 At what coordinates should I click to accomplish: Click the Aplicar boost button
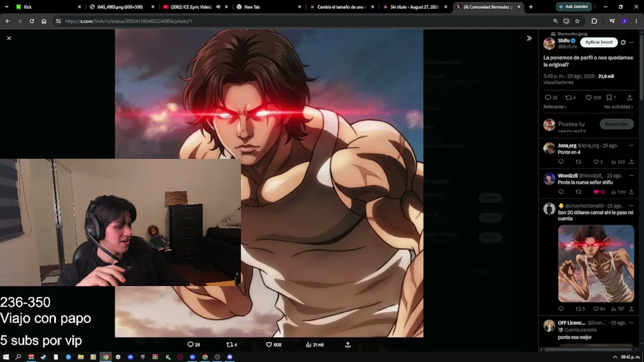tap(599, 42)
